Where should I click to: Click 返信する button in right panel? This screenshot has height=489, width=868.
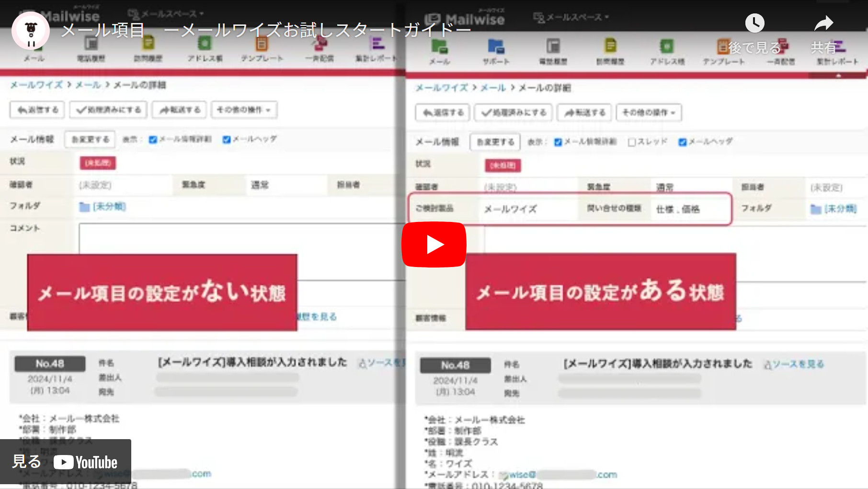443,113
